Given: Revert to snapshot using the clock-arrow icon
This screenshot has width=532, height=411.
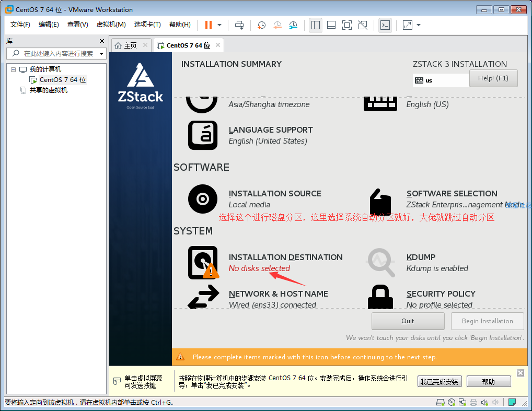Looking at the screenshot, I should click(277, 25).
